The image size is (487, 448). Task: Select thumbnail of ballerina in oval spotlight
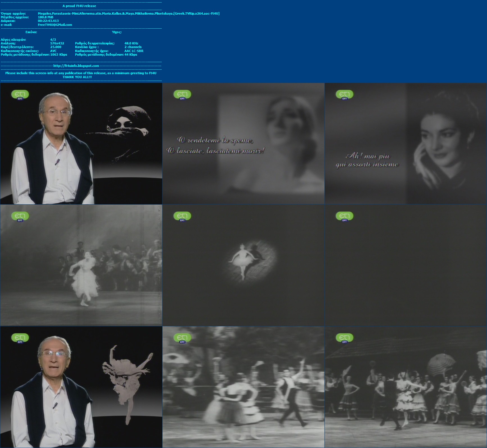pyautogui.click(x=243, y=265)
